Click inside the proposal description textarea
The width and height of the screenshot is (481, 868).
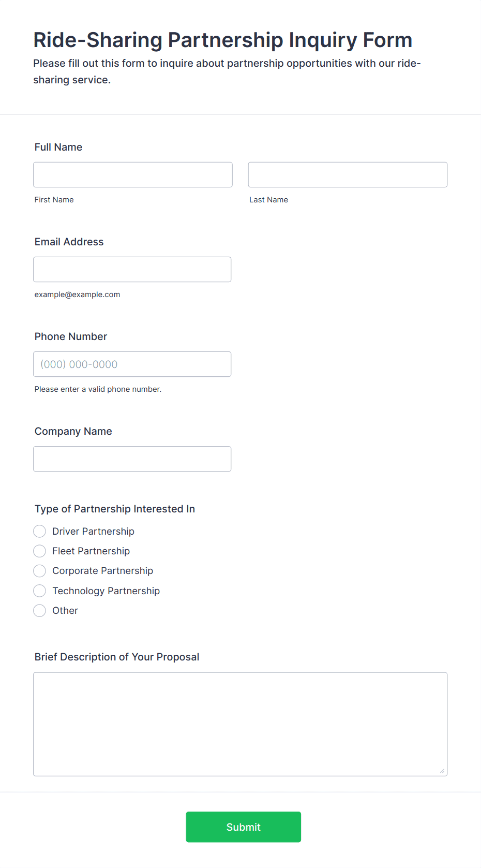(240, 724)
